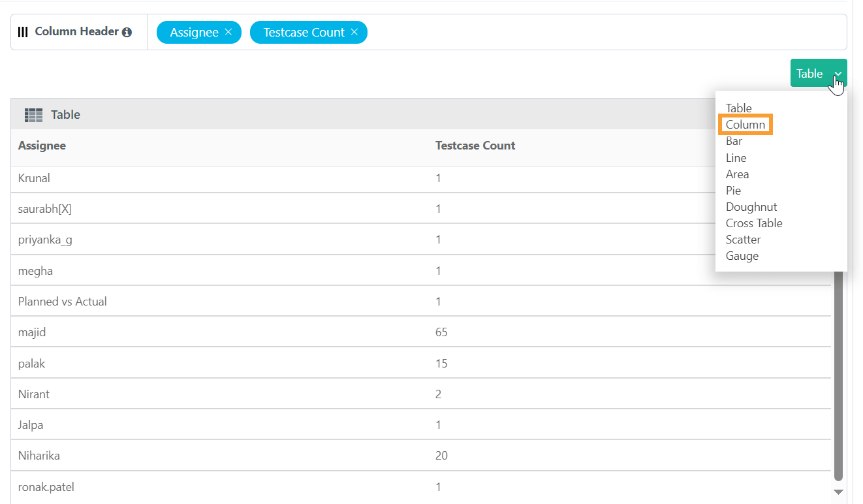Choose Bar chart type option
Screen dimensions: 863x504
734,141
